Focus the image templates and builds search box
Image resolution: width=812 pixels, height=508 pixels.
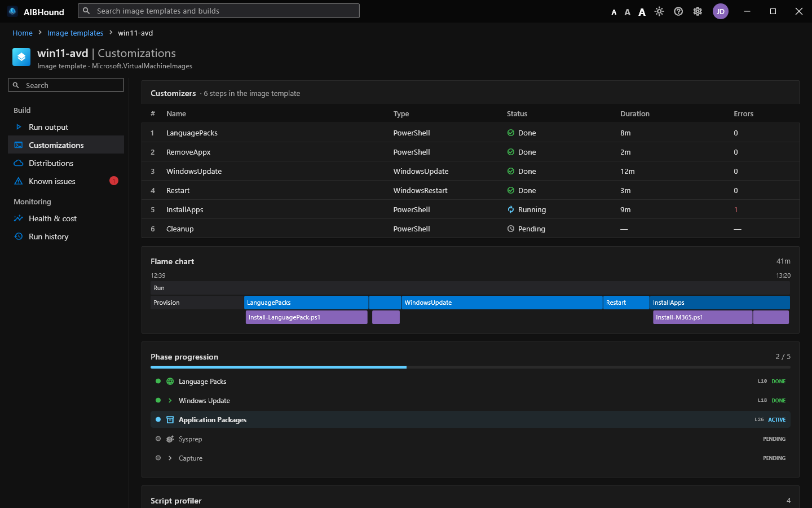[x=219, y=11]
